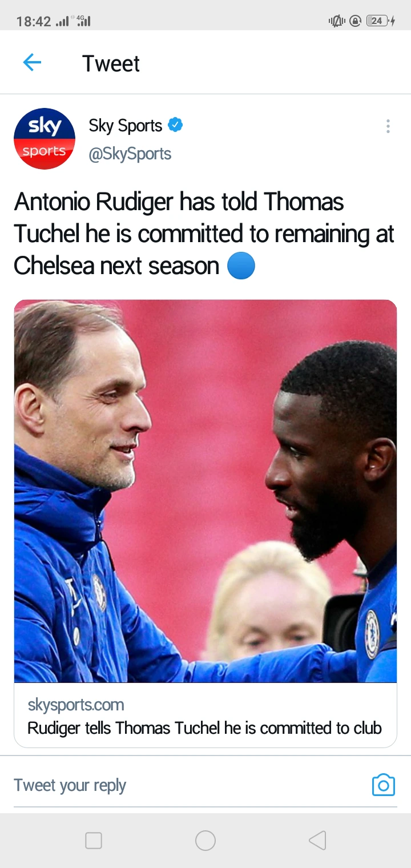Viewport: 411px width, 868px height.
Task: Open headline Rudiger tells Thomas Tuchel
Action: point(204,728)
